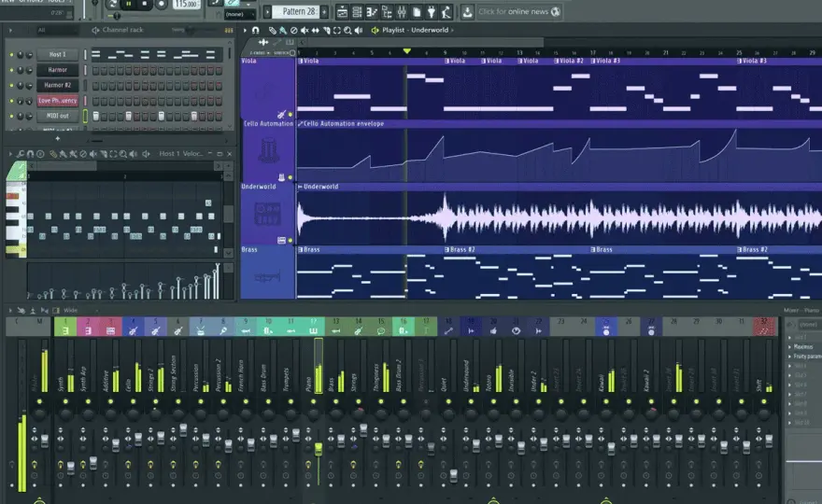Select the red Love Philosophy channel button

click(58, 101)
